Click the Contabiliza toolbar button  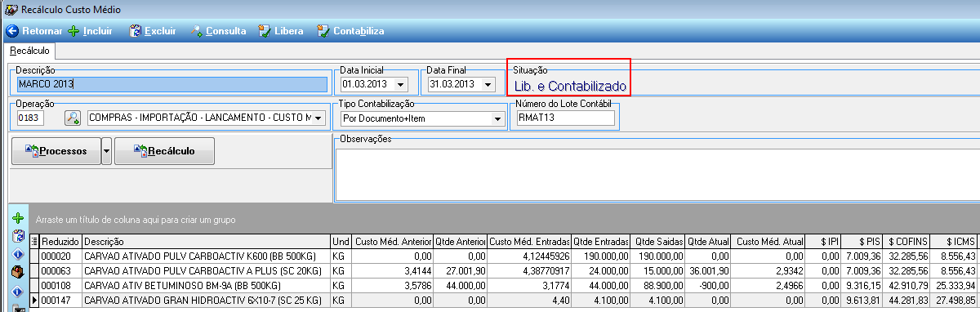click(x=350, y=31)
